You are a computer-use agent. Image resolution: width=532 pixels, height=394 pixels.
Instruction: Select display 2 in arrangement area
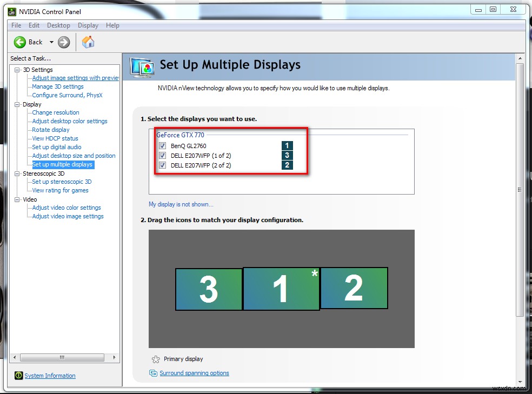click(x=354, y=288)
